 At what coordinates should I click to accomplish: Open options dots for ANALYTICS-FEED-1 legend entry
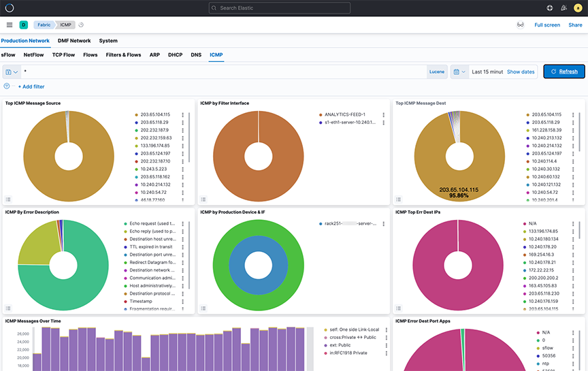[x=383, y=115]
